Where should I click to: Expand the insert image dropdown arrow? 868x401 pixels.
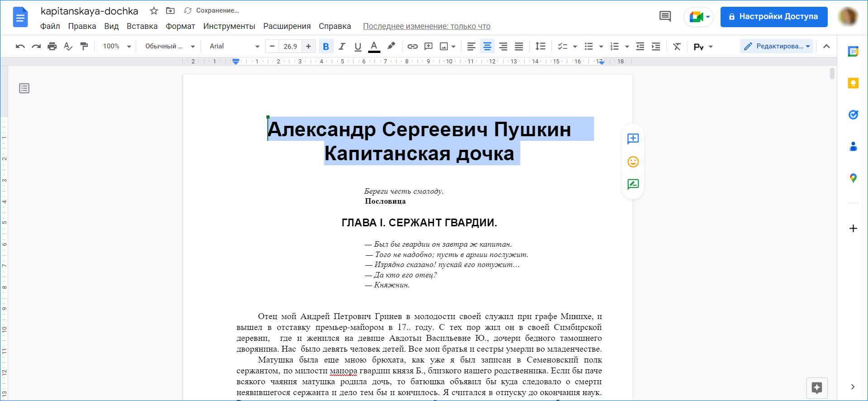[x=453, y=46]
